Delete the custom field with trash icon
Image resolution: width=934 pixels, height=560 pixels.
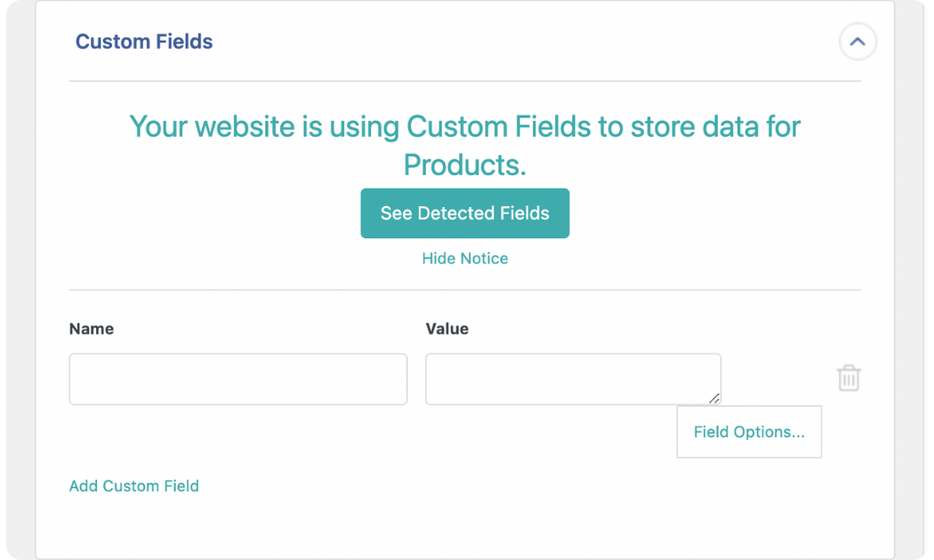(x=849, y=379)
